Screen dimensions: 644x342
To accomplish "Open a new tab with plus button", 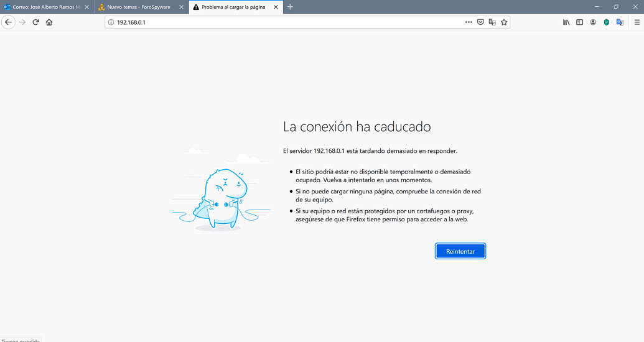I will pos(290,7).
